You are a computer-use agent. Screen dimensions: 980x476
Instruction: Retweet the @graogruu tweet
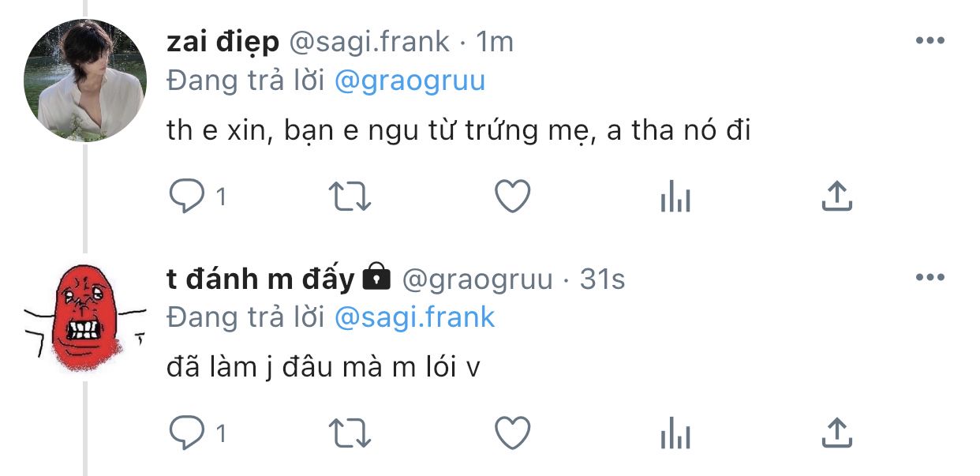point(349,433)
